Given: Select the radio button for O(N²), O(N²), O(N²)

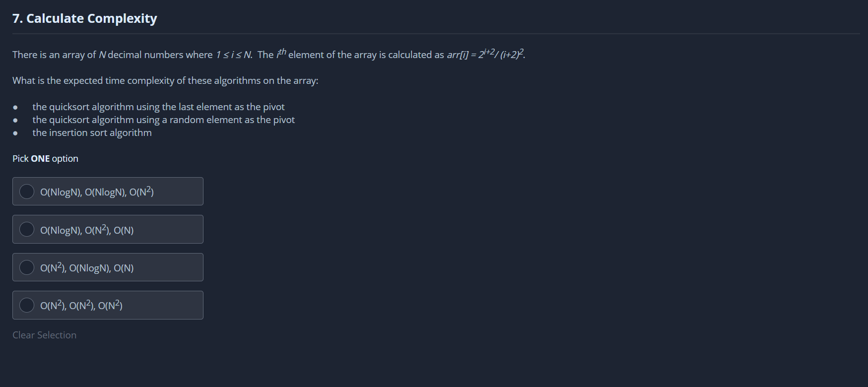Looking at the screenshot, I should click(27, 305).
